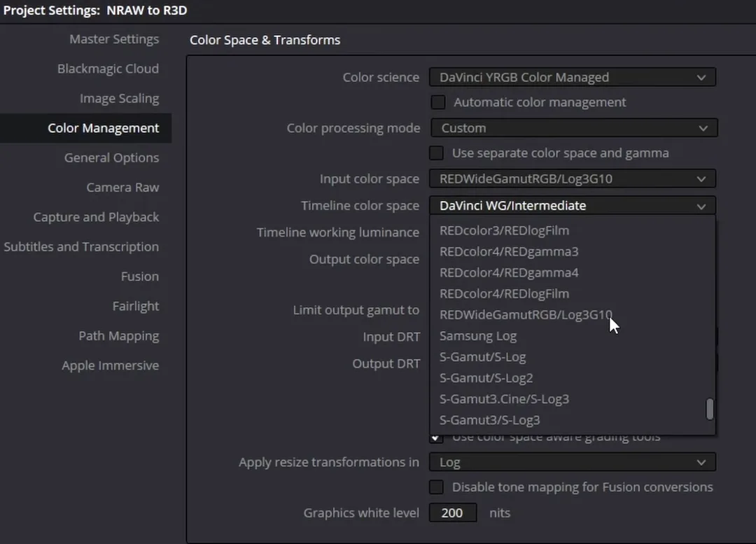Switch to Camera Raw settings

point(122,187)
